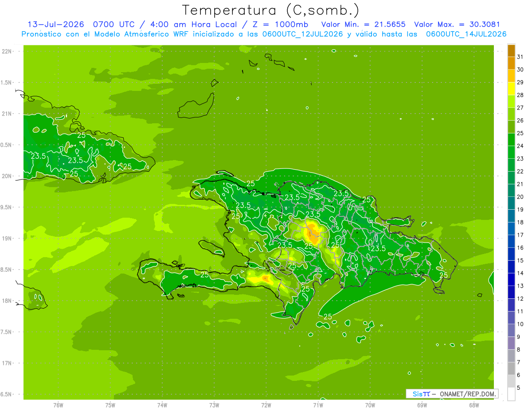Click longitude label "68W"

[x=474, y=405]
